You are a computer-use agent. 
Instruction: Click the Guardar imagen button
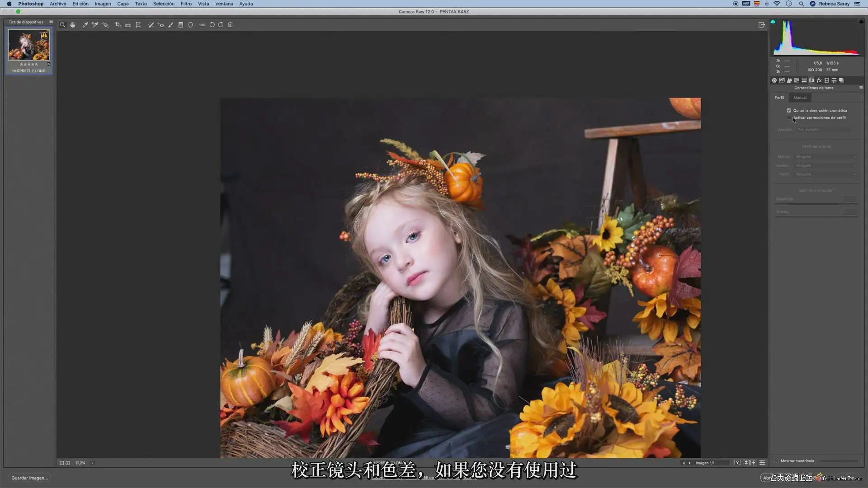click(x=29, y=478)
